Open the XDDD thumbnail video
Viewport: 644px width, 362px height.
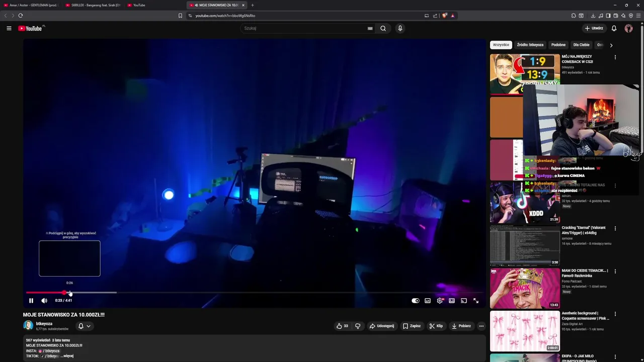click(x=525, y=203)
